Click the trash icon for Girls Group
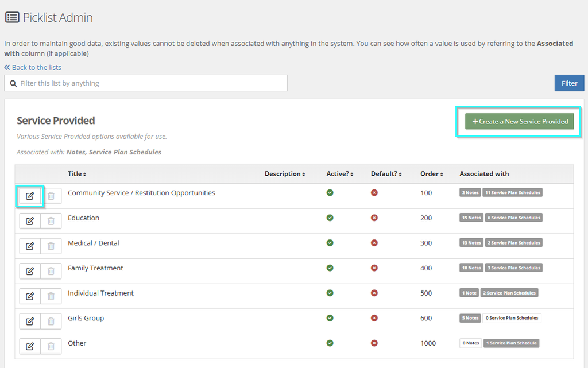The width and height of the screenshot is (588, 368). (x=51, y=321)
